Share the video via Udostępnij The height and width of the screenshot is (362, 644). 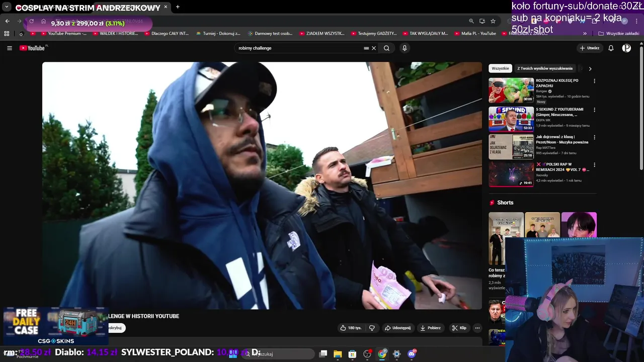pyautogui.click(x=397, y=328)
